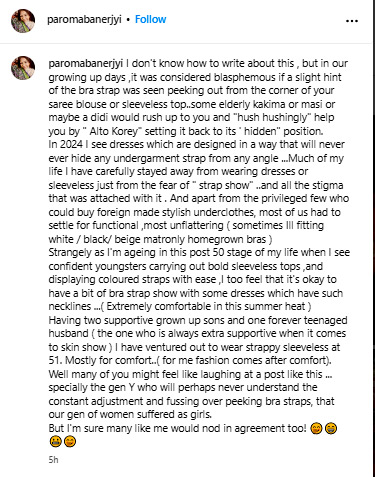
Task: Click the quoted phrase 'strap show' in caption
Action: [x=224, y=185]
